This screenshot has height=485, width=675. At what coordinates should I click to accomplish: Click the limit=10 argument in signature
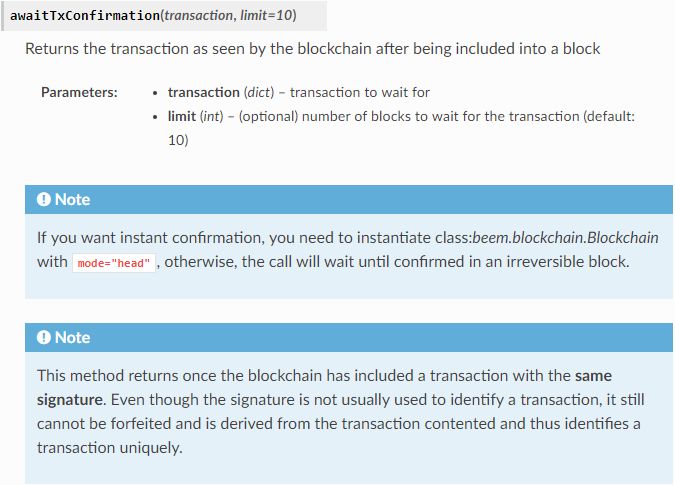[266, 15]
